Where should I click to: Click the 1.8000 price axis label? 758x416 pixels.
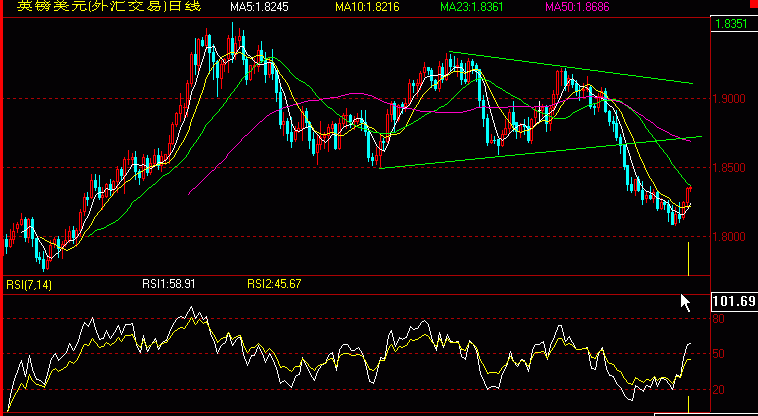click(729, 237)
